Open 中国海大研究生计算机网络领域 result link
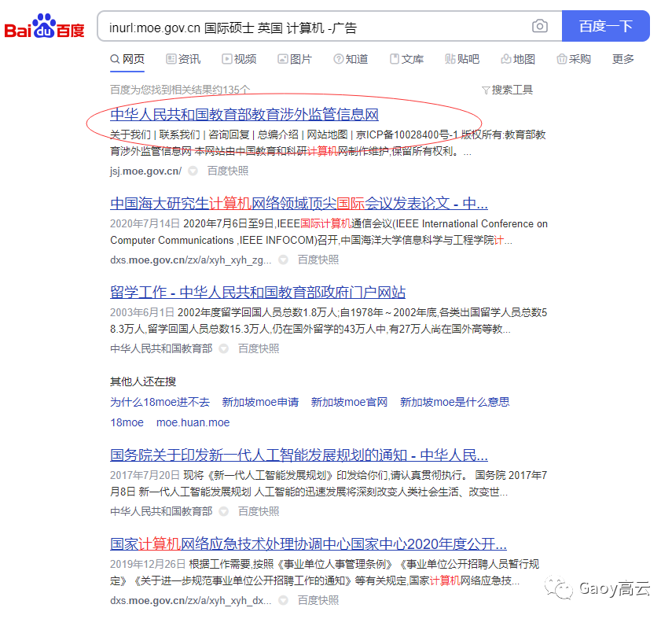Screen dimensions: 672x619 [299, 204]
